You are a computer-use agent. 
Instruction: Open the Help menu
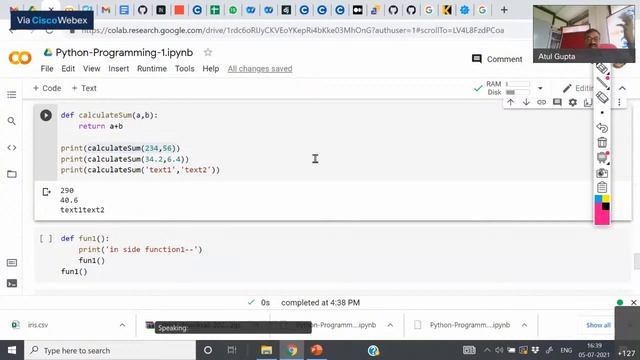tap(211, 69)
